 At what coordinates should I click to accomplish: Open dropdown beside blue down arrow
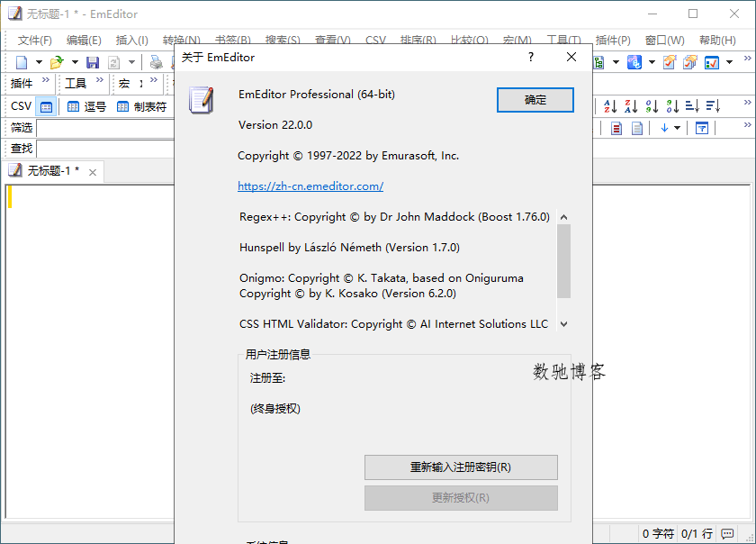[678, 128]
